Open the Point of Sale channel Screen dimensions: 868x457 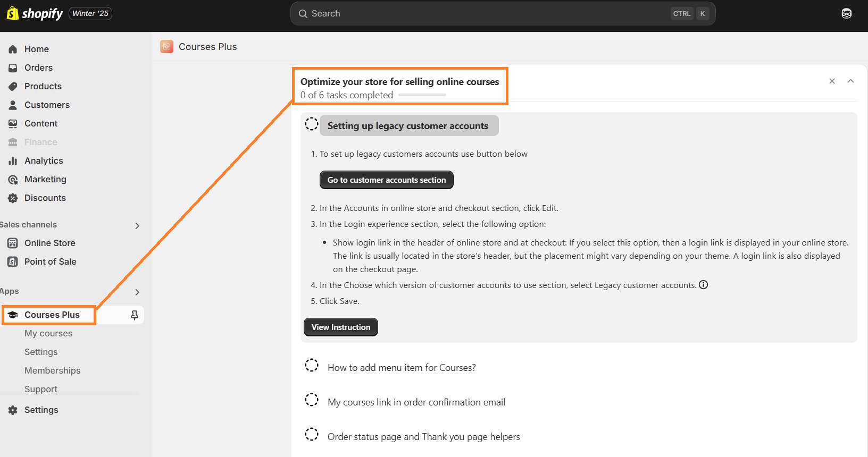click(50, 261)
